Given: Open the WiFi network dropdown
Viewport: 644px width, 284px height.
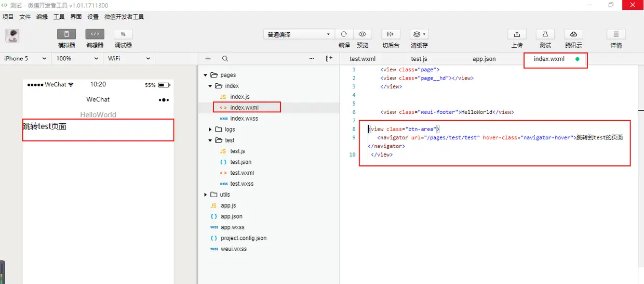Looking at the screenshot, I should click(x=129, y=59).
